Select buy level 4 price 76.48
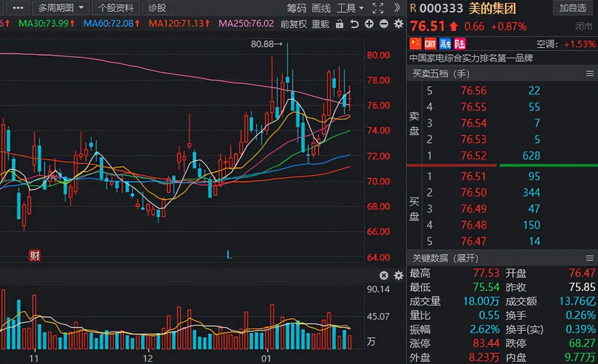The image size is (598, 364). (474, 225)
